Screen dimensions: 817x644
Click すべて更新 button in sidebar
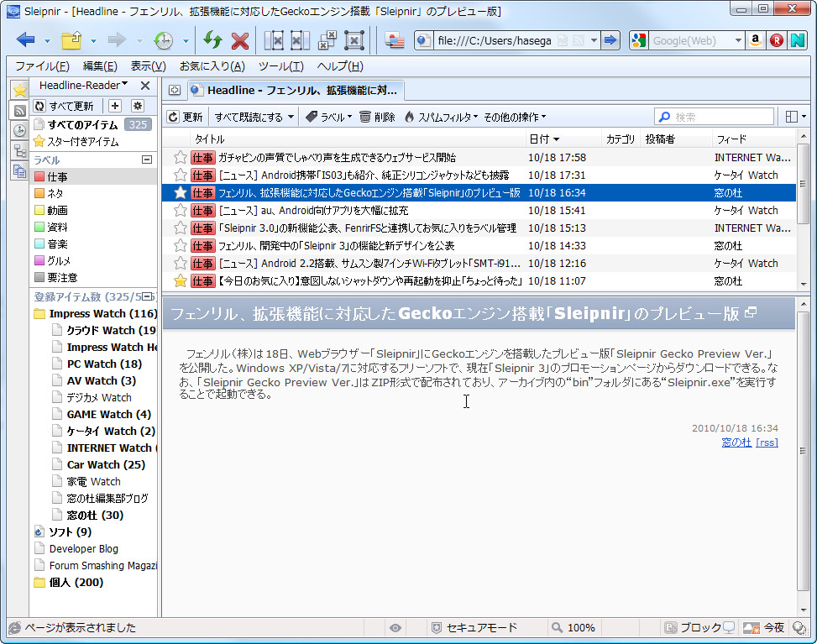pos(64,107)
